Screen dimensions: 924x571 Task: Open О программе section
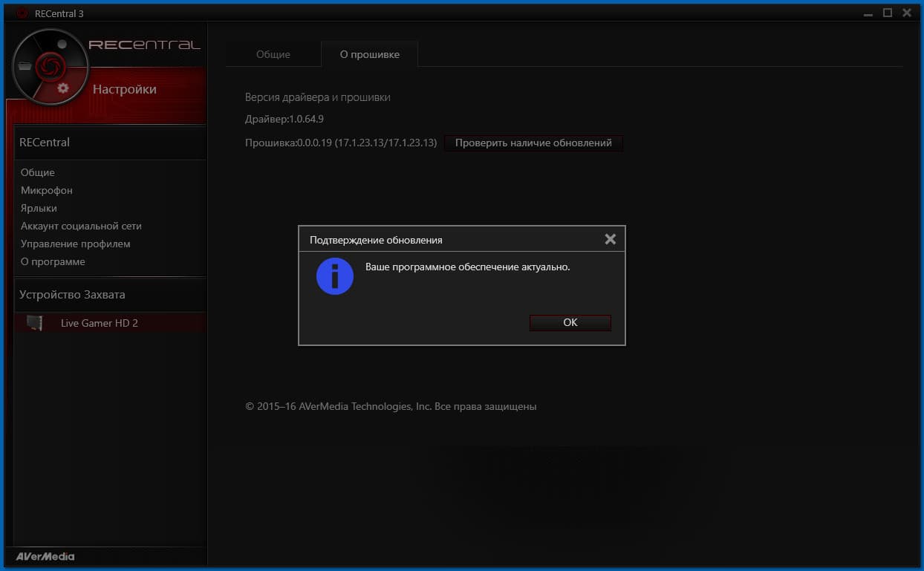pos(53,261)
